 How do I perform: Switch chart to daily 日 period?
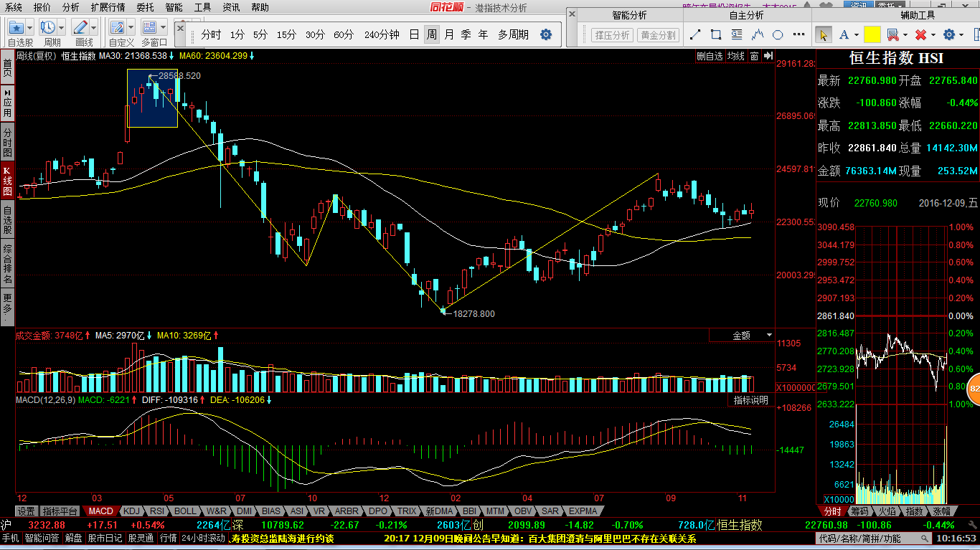click(414, 34)
